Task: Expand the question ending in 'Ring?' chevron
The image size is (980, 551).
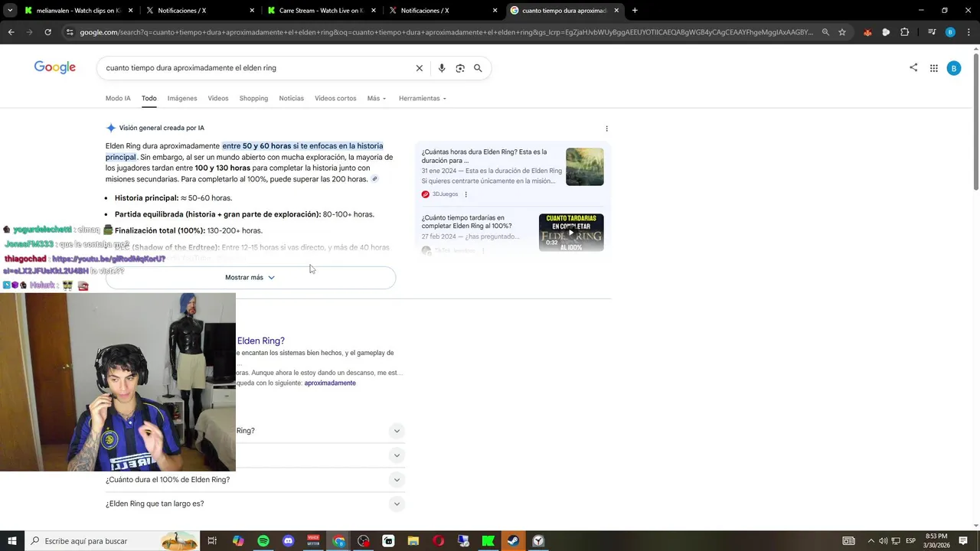Action: (x=397, y=431)
